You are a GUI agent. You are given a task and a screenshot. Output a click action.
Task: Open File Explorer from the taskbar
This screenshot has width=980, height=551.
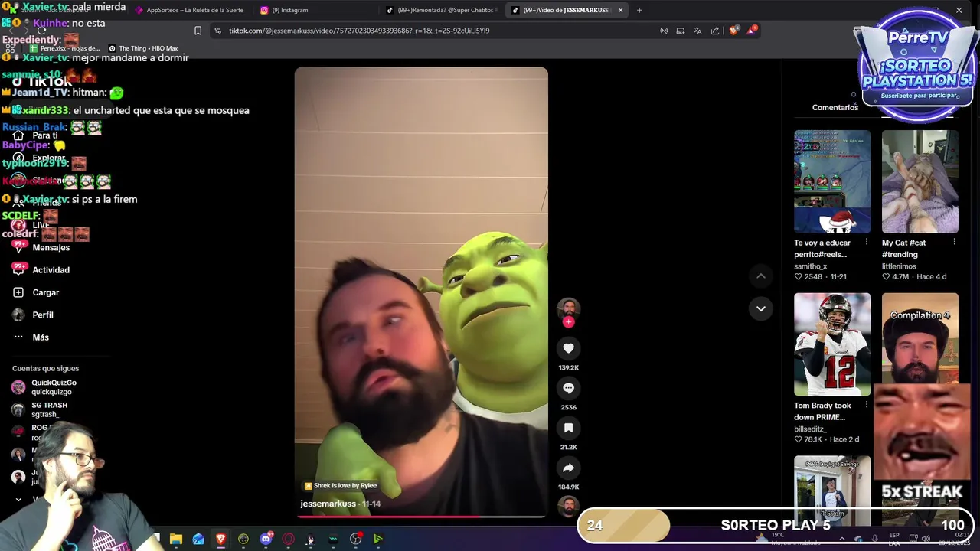click(x=175, y=539)
